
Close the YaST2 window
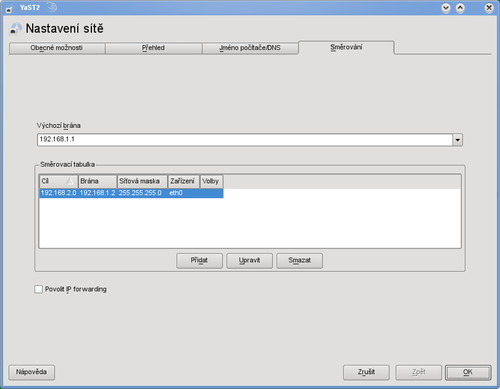tap(489, 8)
